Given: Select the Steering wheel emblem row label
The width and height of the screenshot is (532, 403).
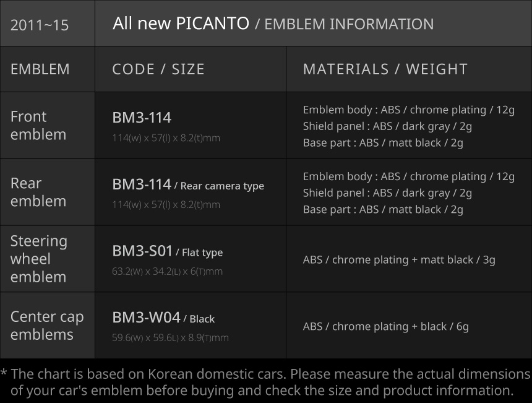Looking at the screenshot, I should [38, 259].
